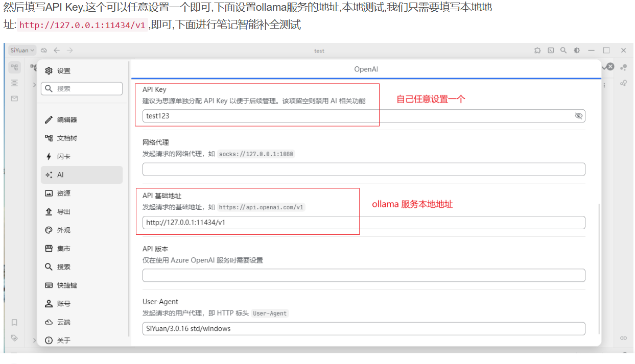The width and height of the screenshot is (635, 364).
Task: Expand the document tree chevron near inbox
Action: tap(35, 85)
